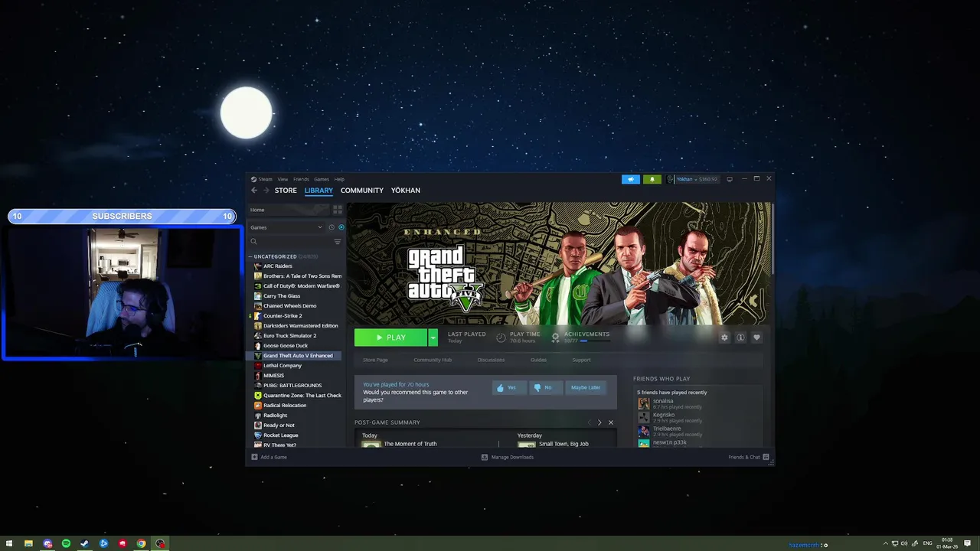Go to previous post-game summary arrow

tap(590, 422)
